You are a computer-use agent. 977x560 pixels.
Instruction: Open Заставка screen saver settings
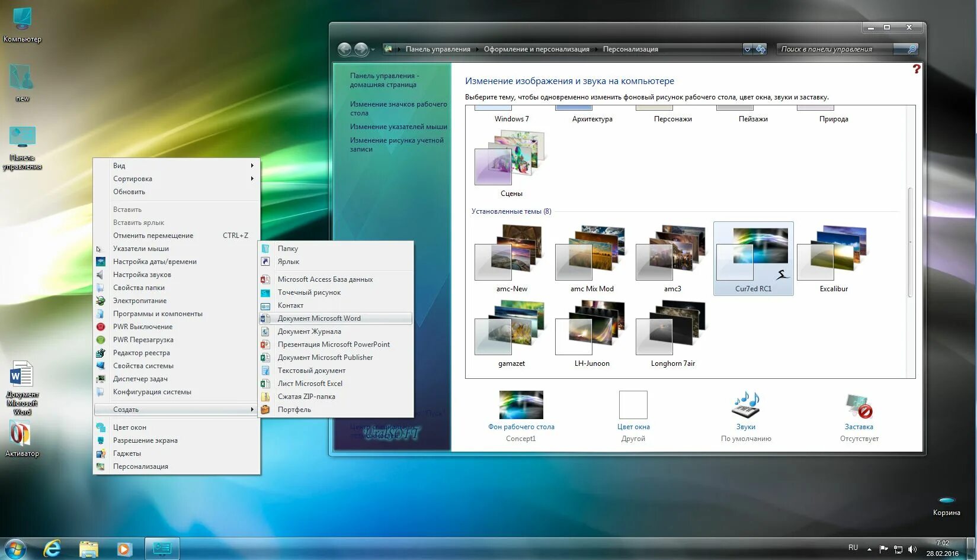point(859,416)
